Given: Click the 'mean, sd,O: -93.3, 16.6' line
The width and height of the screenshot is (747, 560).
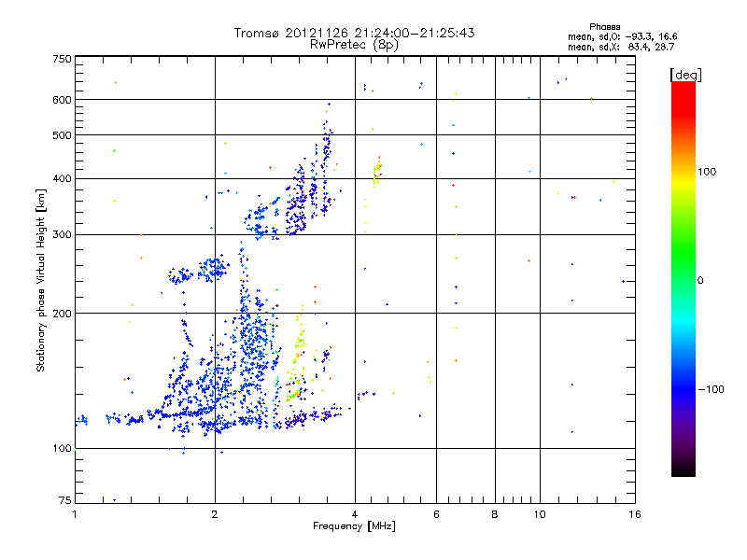Looking at the screenshot, I should click(622, 36).
